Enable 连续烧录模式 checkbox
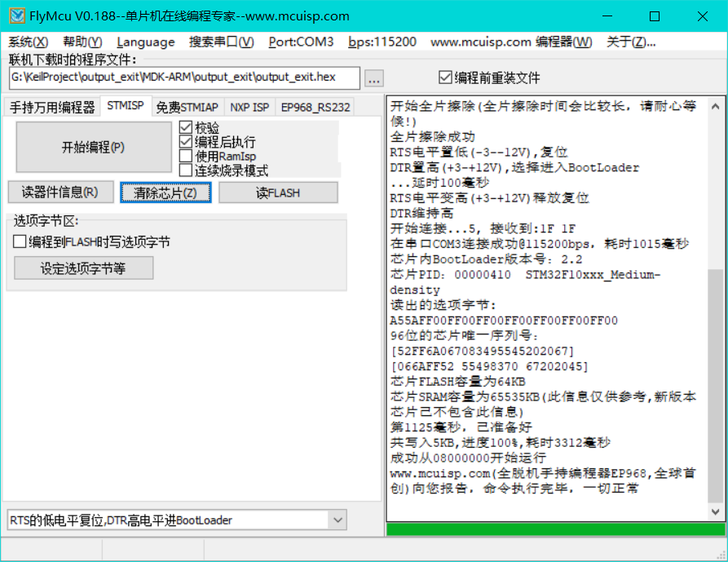 coord(224,170)
